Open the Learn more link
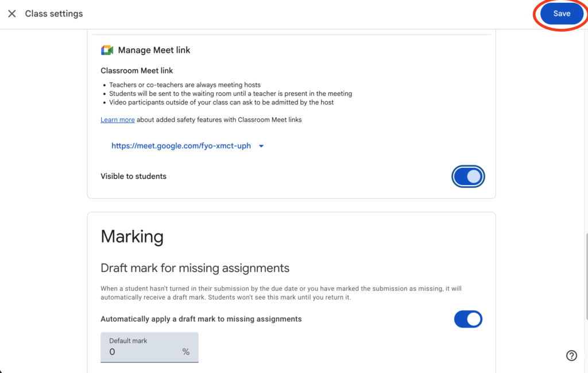This screenshot has width=588, height=373. pyautogui.click(x=118, y=120)
